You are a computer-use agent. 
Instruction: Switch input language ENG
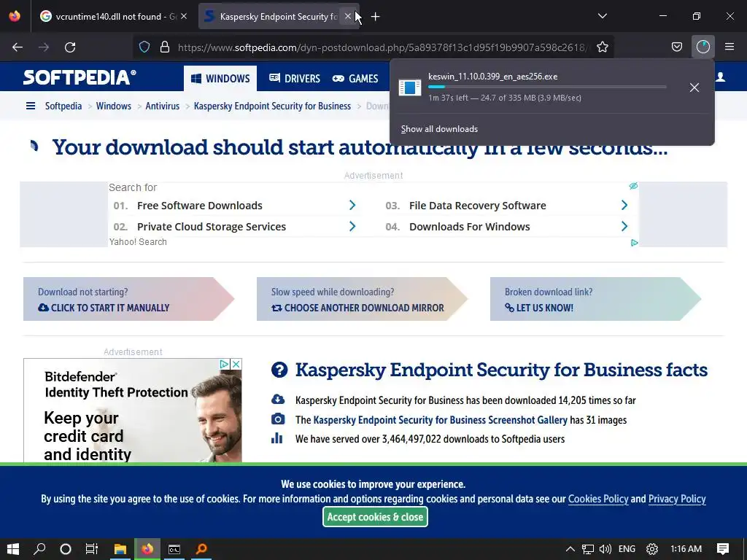pyautogui.click(x=627, y=549)
